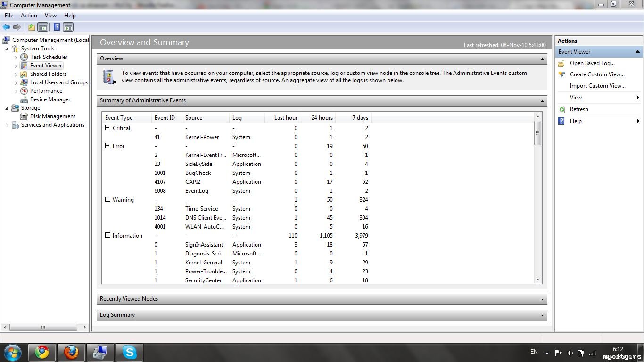Click Open Saved Log action
644x362 pixels.
click(x=592, y=63)
